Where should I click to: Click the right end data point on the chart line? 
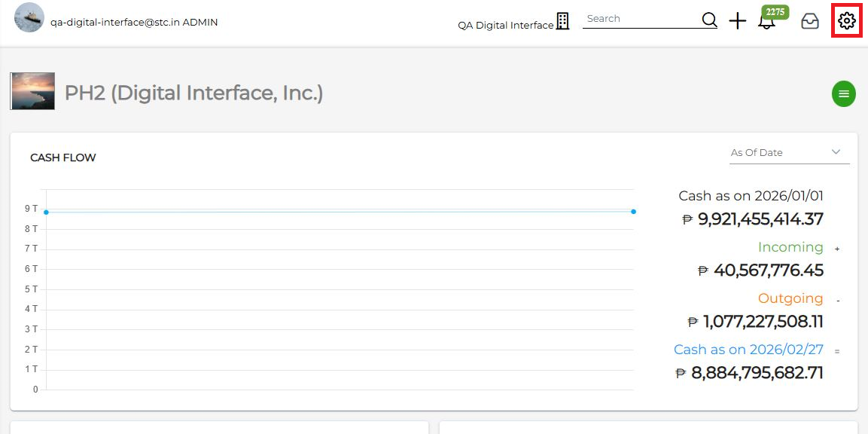(633, 212)
